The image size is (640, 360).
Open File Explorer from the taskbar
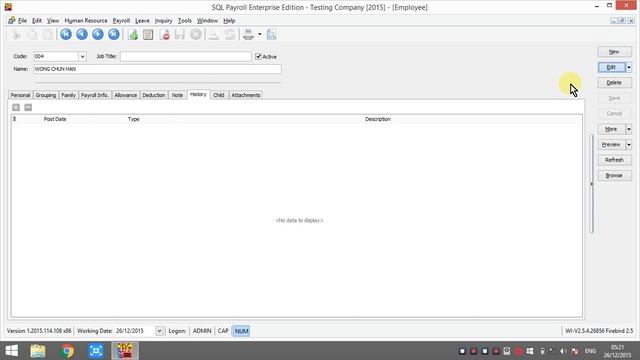(38, 351)
